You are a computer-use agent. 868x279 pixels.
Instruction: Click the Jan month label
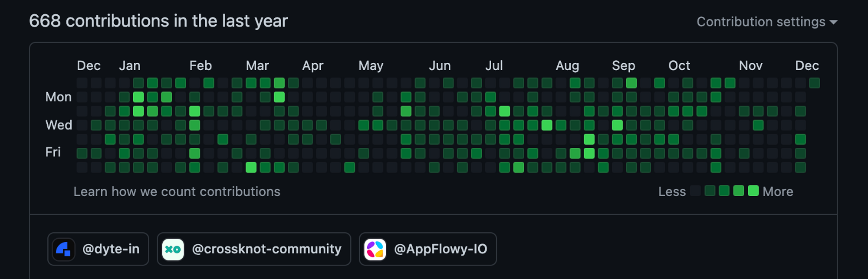(130, 65)
